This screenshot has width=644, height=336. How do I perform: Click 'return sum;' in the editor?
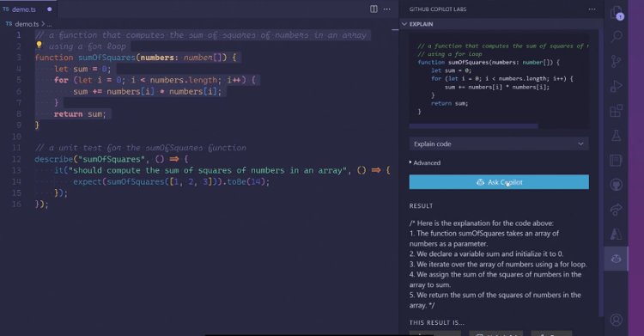pyautogui.click(x=80, y=114)
